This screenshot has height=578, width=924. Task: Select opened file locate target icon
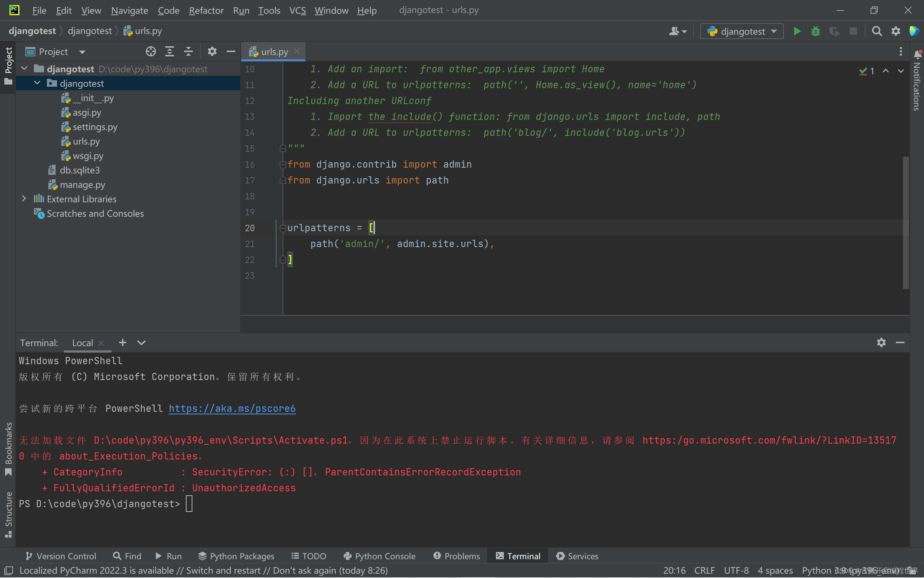coord(151,51)
